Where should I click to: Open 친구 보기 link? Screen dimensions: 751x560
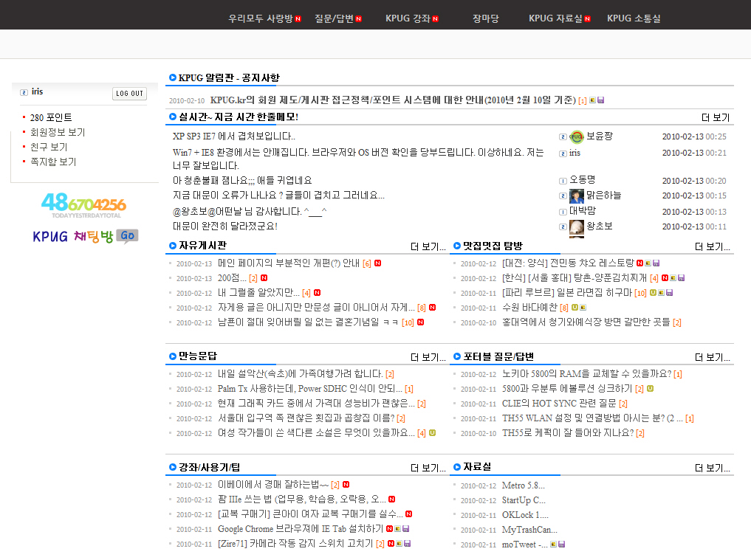[49, 147]
